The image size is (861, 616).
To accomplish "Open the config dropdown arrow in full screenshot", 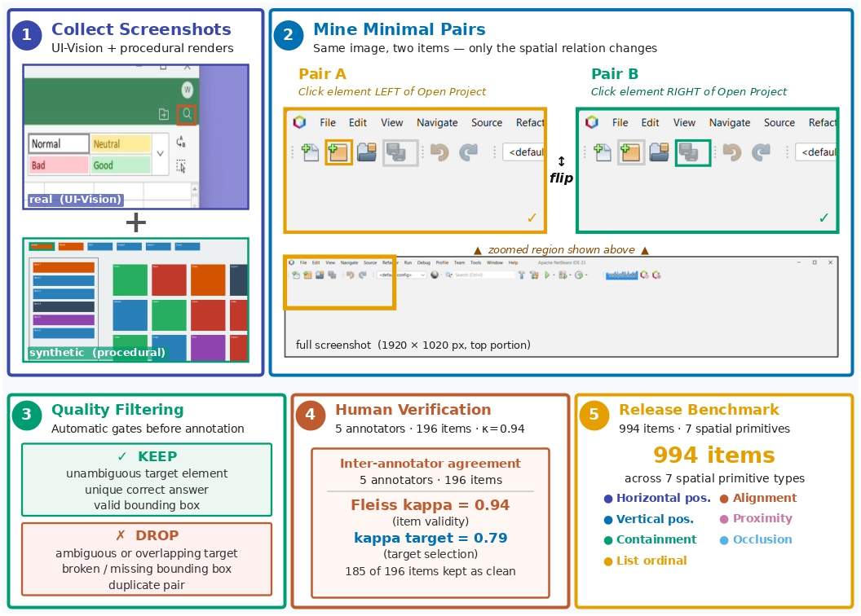I will pos(422,275).
